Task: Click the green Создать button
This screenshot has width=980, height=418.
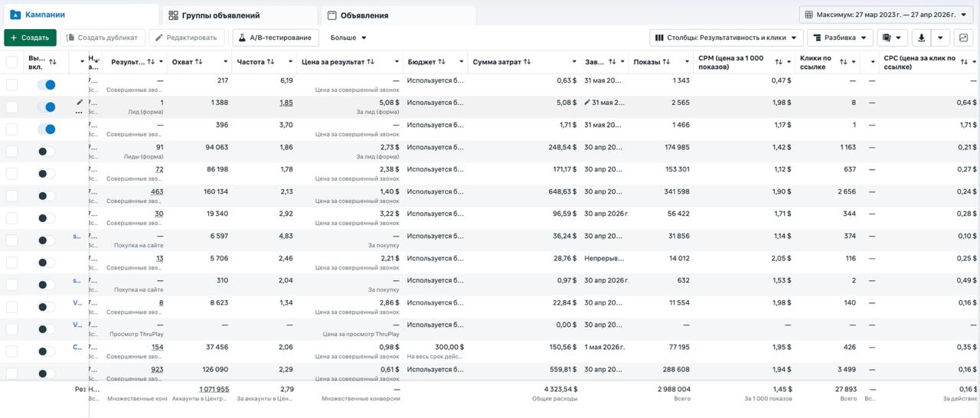Action: [30, 38]
